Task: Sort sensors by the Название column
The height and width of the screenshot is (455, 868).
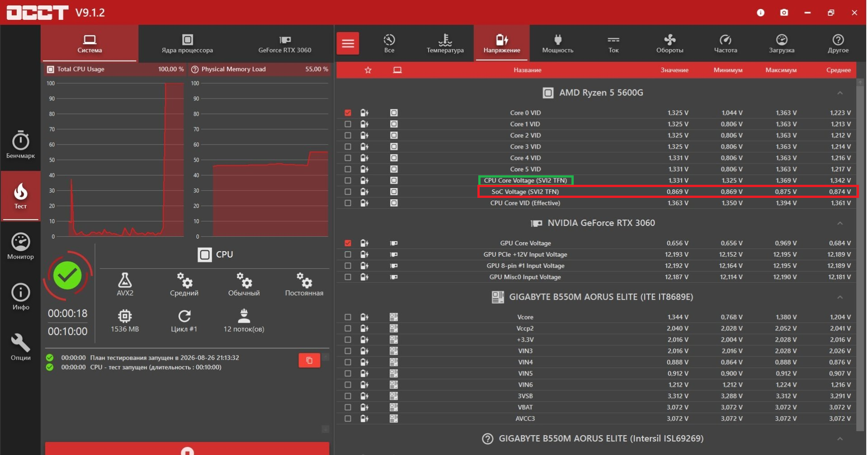Action: [528, 70]
